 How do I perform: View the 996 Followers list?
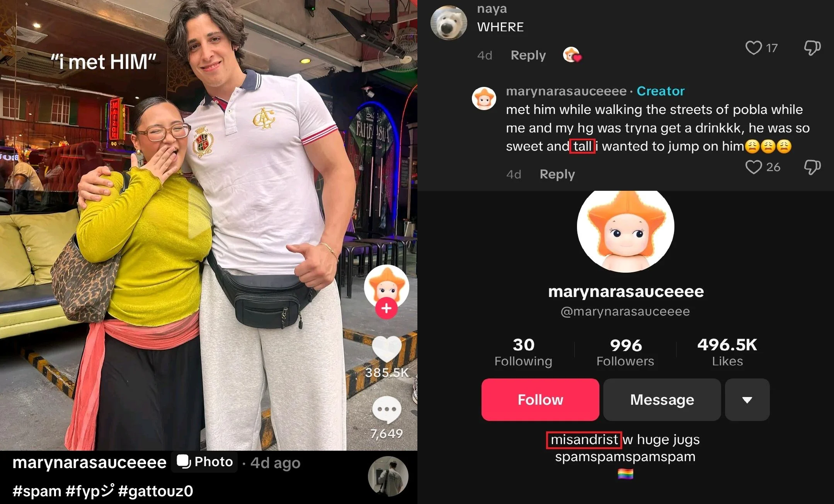[x=625, y=352]
